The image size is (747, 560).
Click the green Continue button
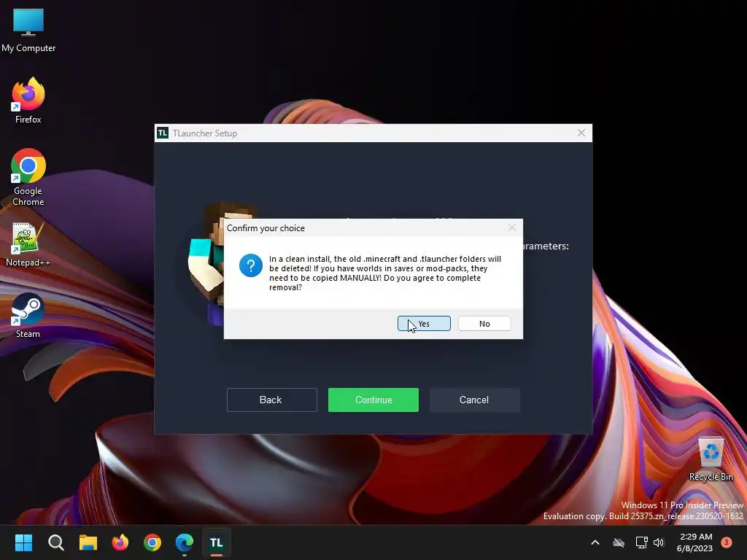pos(373,400)
